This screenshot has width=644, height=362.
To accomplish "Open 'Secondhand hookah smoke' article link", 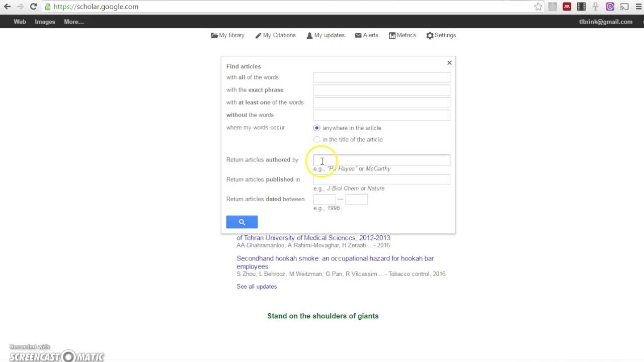I will click(x=335, y=262).
